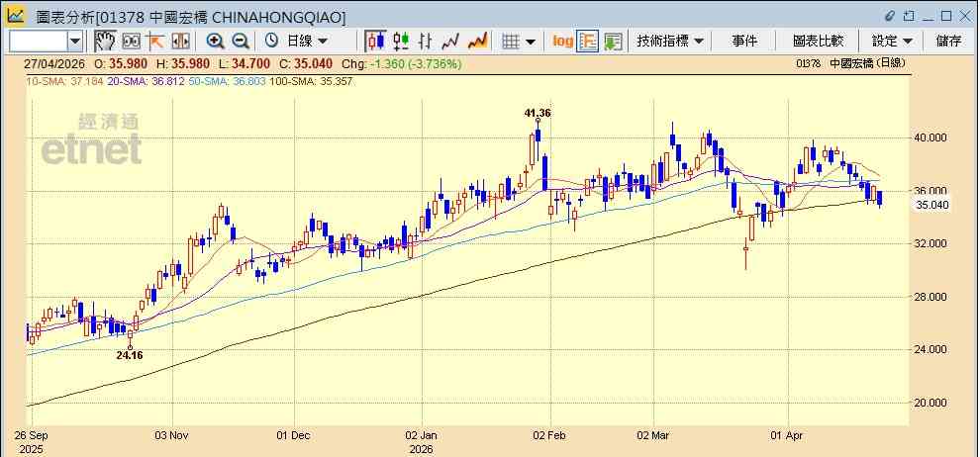Switch to candlestick chart type

point(375,42)
